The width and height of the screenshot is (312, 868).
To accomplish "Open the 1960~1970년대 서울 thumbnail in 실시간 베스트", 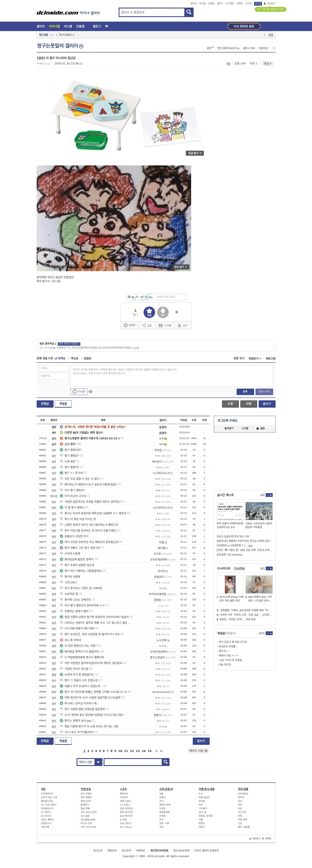I will (x=259, y=511).
